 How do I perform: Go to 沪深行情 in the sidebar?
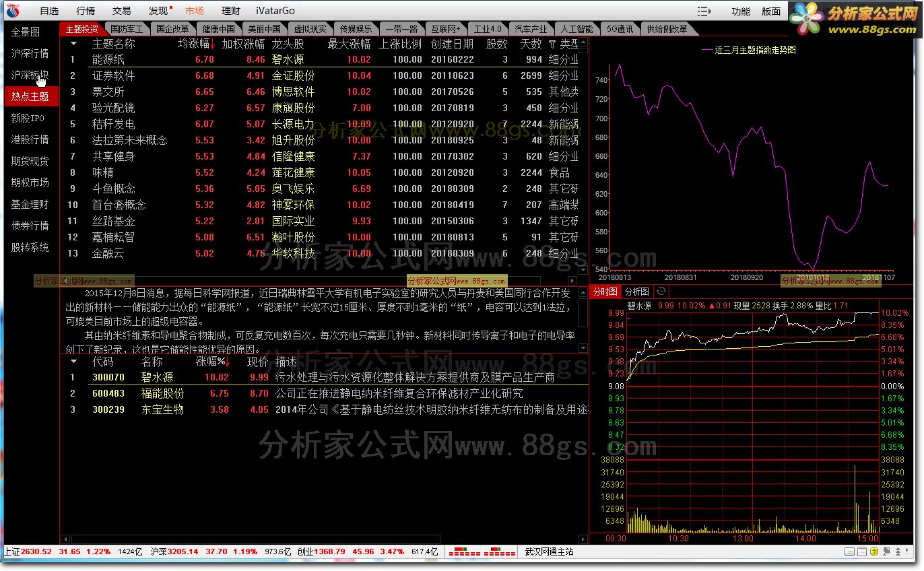pos(30,53)
